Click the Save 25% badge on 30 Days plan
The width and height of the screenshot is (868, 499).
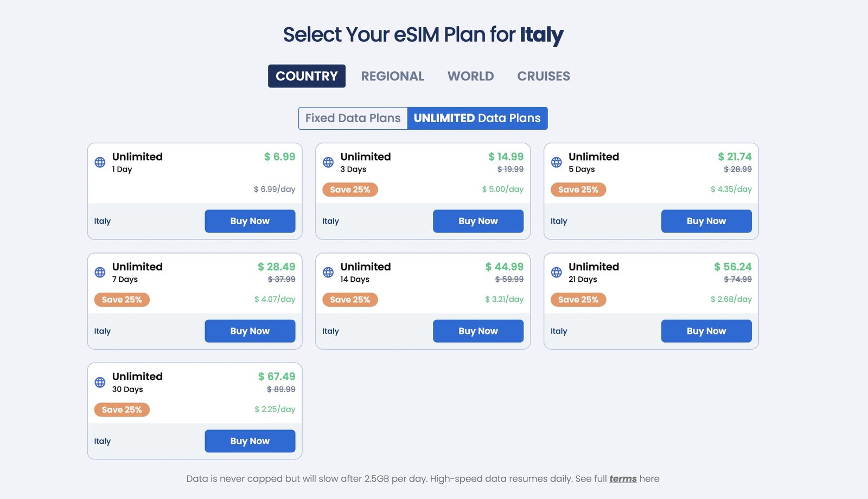point(122,409)
